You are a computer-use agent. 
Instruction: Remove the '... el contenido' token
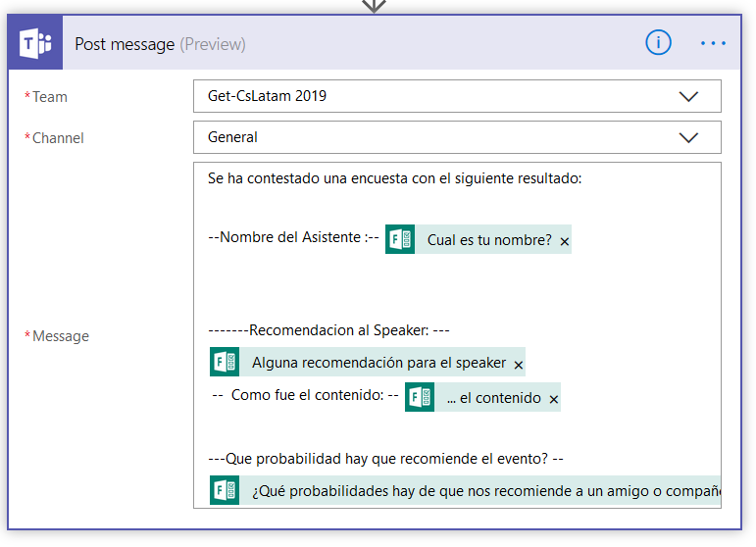pyautogui.click(x=554, y=399)
